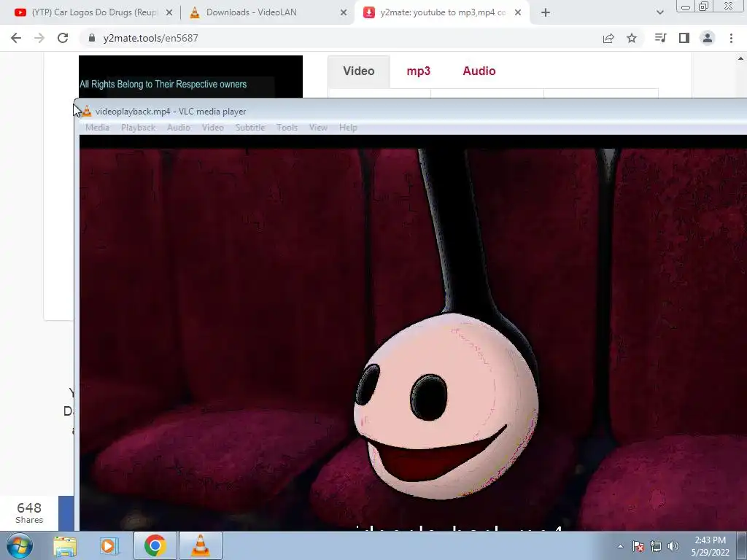Click the taskbar clock 2:43 PM

710,546
